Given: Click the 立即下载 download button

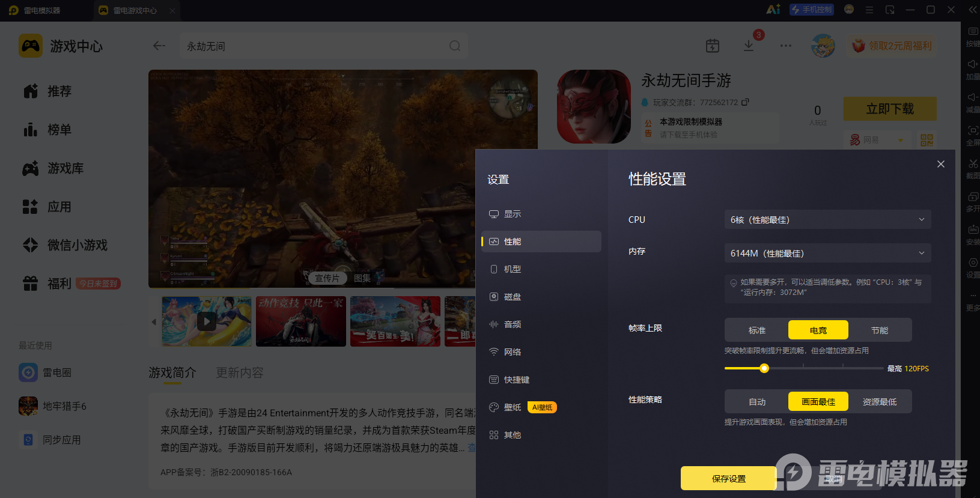Looking at the screenshot, I should point(890,109).
